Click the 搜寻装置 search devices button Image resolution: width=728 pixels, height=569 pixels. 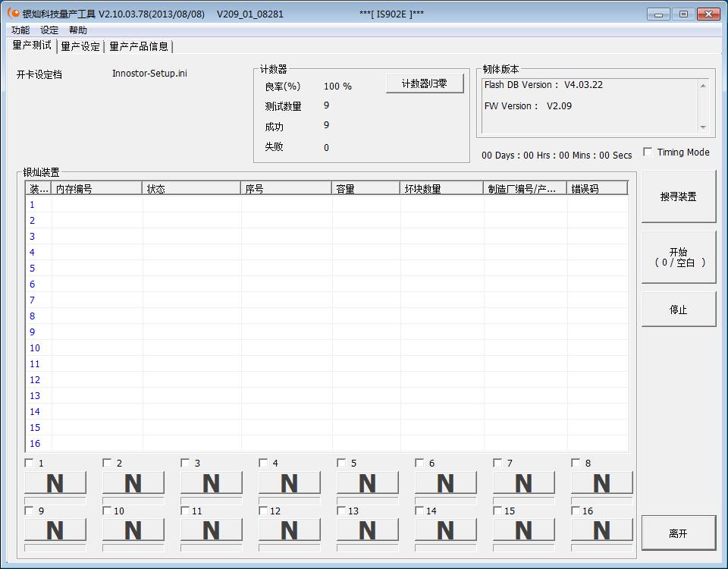tap(679, 196)
